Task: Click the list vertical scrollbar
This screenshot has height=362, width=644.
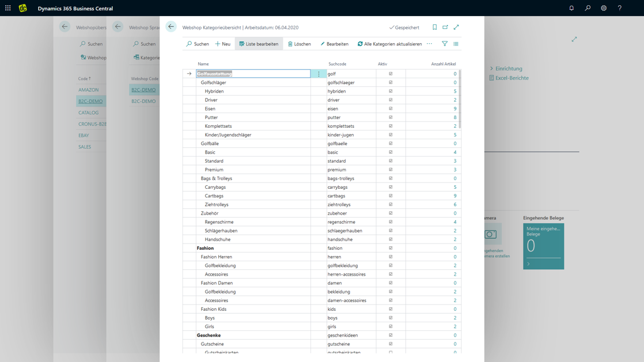Action: [460, 99]
